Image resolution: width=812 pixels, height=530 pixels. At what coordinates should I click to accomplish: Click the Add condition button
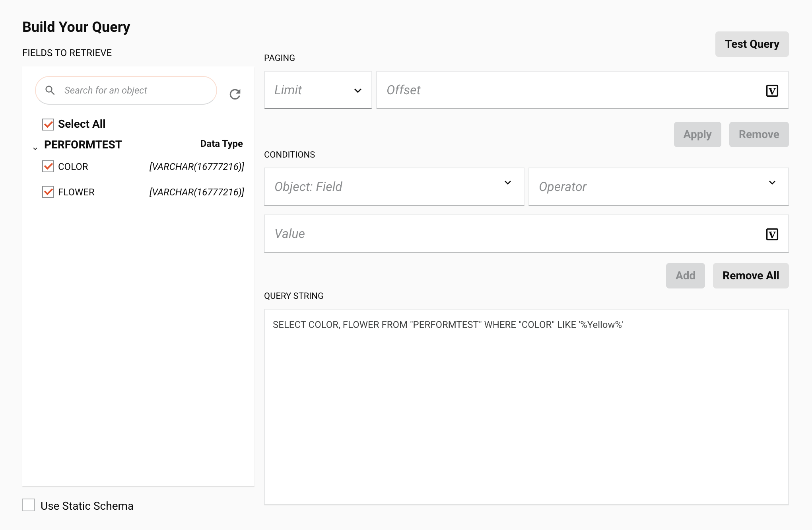[685, 275]
